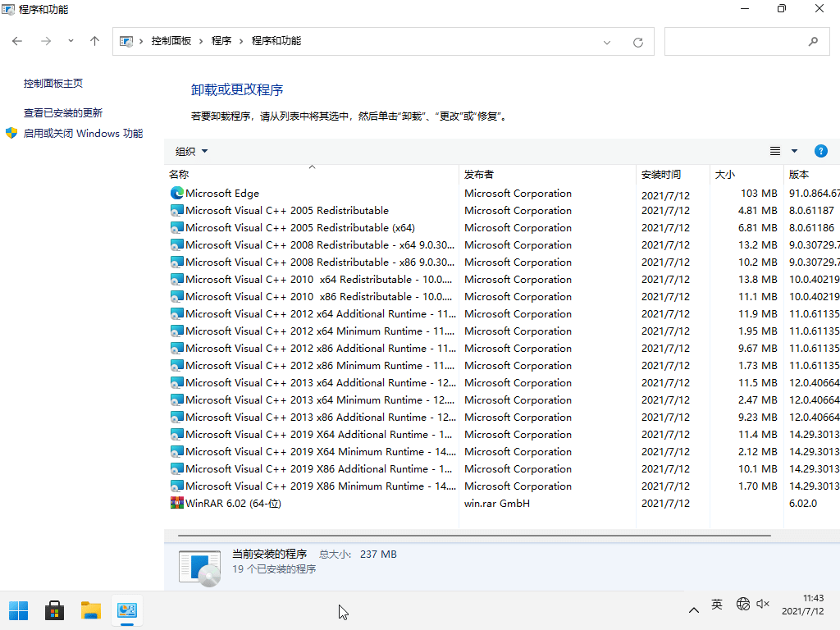Click 程序 in the breadcrumb path
Screen dimensions: 840x630
221,41
